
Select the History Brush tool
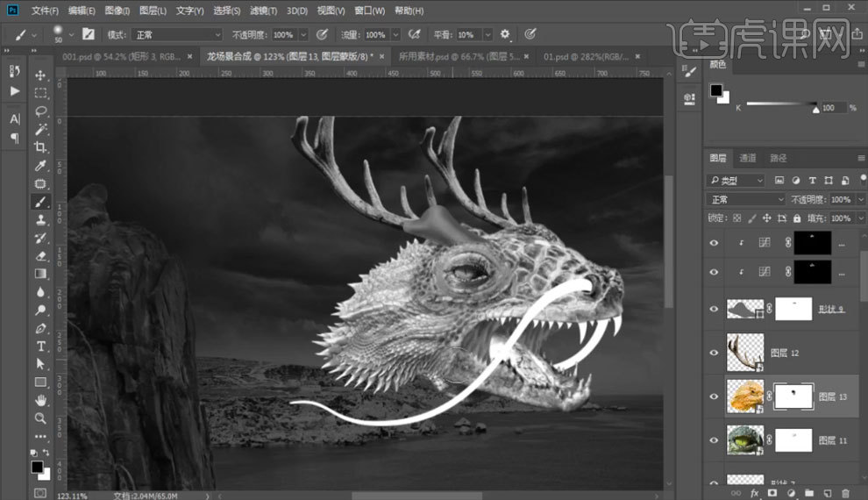(40, 238)
